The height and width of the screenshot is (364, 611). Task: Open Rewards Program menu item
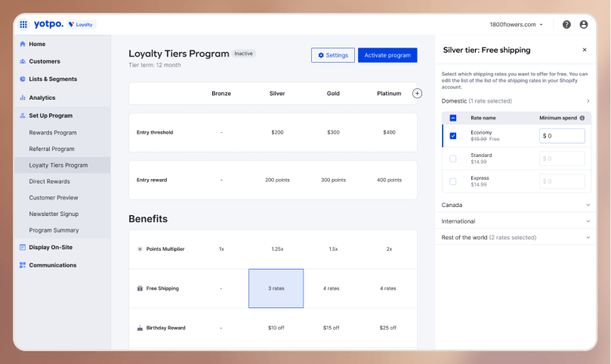pos(53,133)
